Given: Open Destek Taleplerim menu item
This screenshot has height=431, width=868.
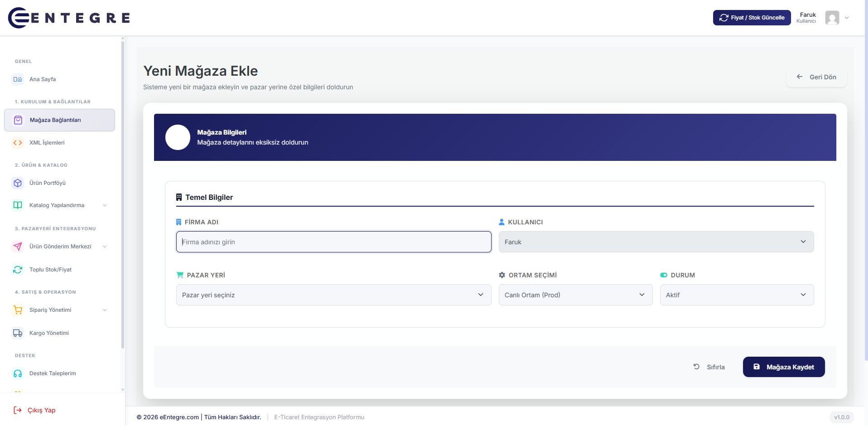Looking at the screenshot, I should (59, 373).
